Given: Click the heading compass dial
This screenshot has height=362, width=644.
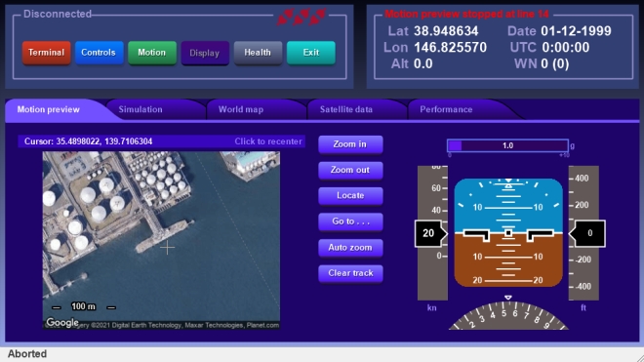Looking at the screenshot, I should point(508,315).
